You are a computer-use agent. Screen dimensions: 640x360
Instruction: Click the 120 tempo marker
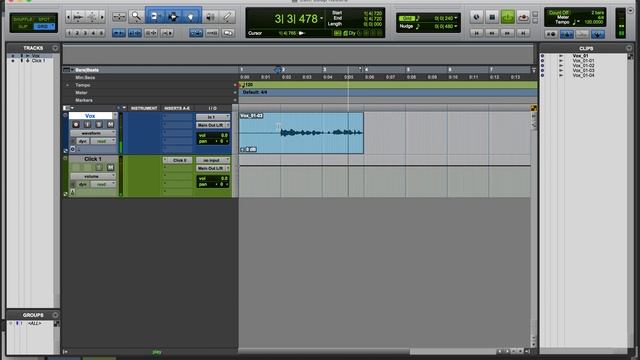click(x=248, y=85)
